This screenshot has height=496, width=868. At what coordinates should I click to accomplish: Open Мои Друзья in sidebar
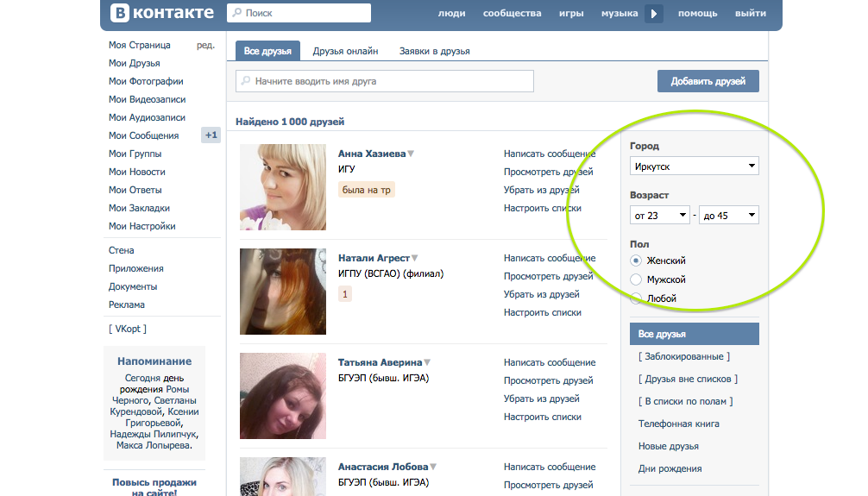pos(135,63)
